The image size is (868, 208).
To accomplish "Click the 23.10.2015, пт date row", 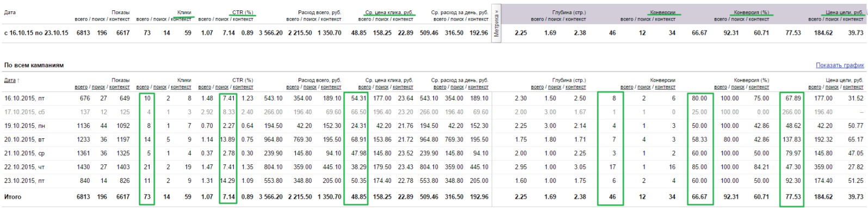I will coord(24,181).
